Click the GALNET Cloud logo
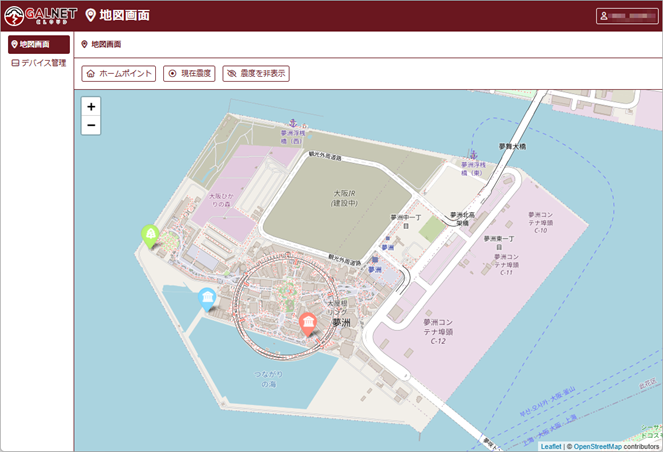 coord(41,16)
